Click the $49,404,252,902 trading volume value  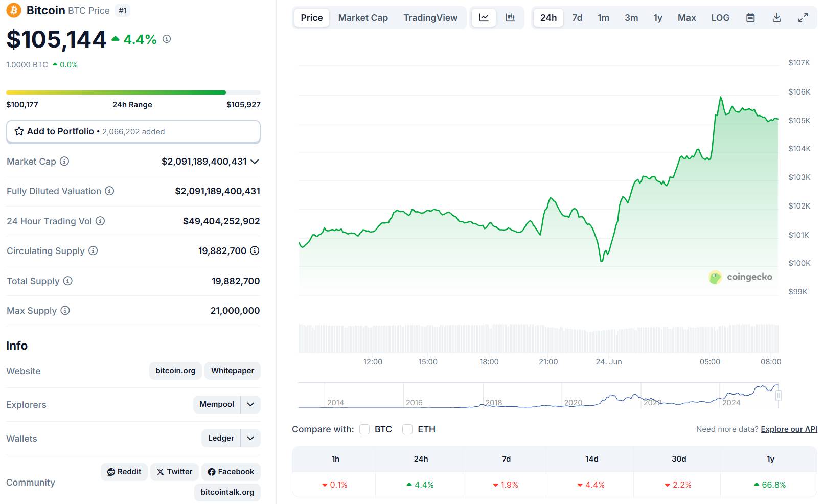(x=221, y=221)
